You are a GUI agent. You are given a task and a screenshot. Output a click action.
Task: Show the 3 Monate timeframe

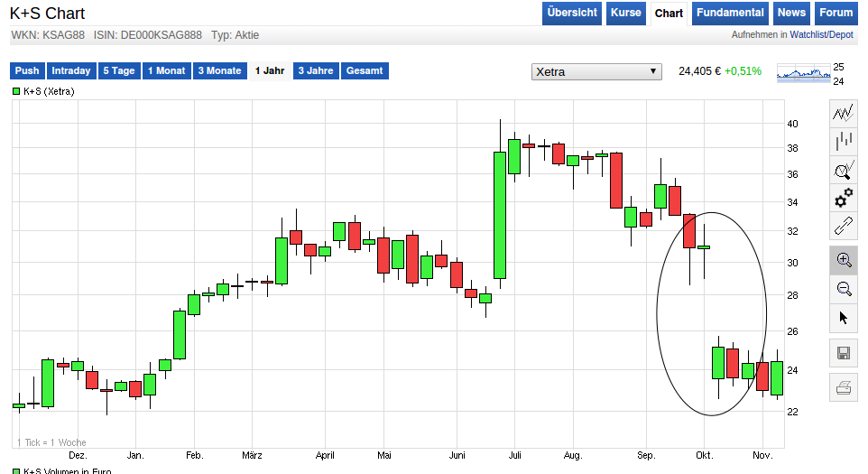click(x=220, y=71)
